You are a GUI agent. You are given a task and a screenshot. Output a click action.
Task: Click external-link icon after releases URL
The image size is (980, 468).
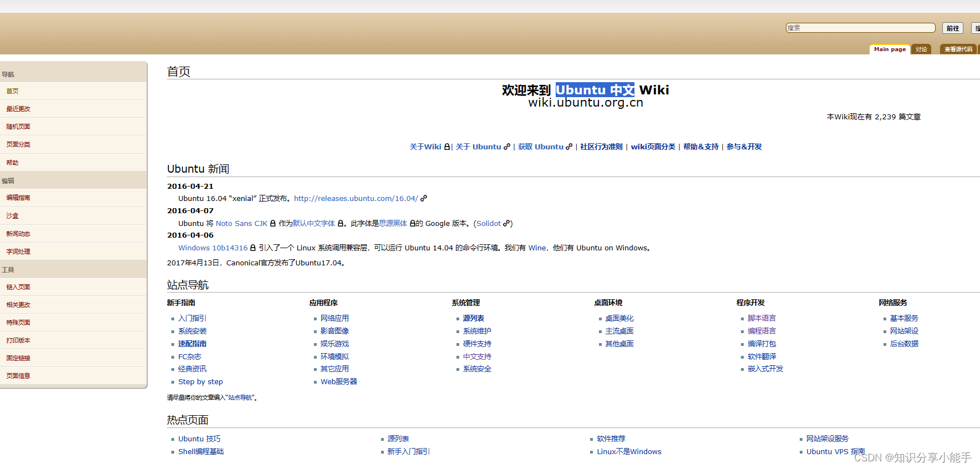424,198
